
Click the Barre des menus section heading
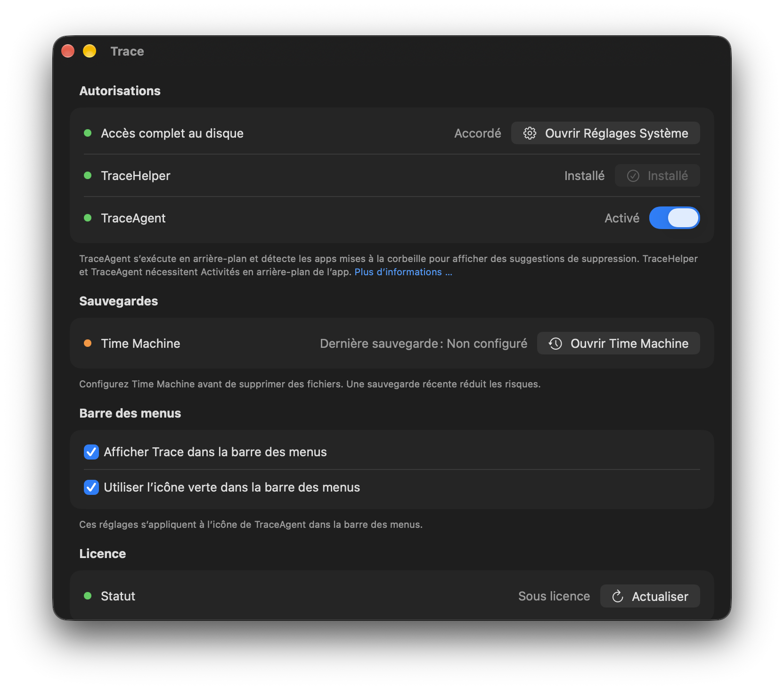point(130,413)
